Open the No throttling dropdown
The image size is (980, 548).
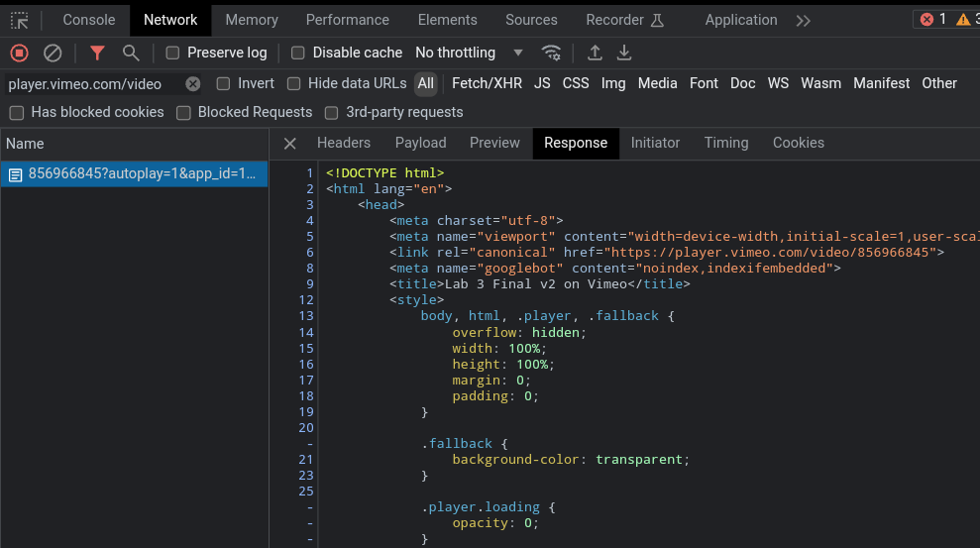pos(469,53)
